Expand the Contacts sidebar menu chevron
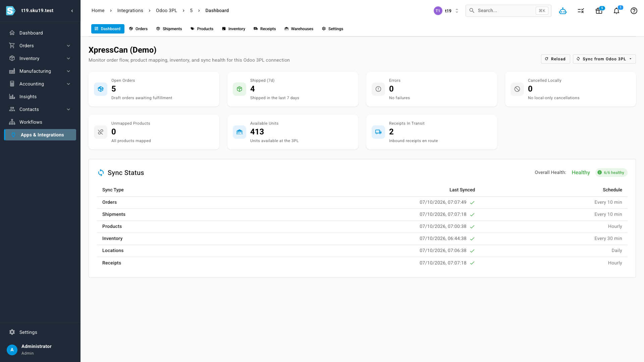The image size is (644, 362). (68, 109)
